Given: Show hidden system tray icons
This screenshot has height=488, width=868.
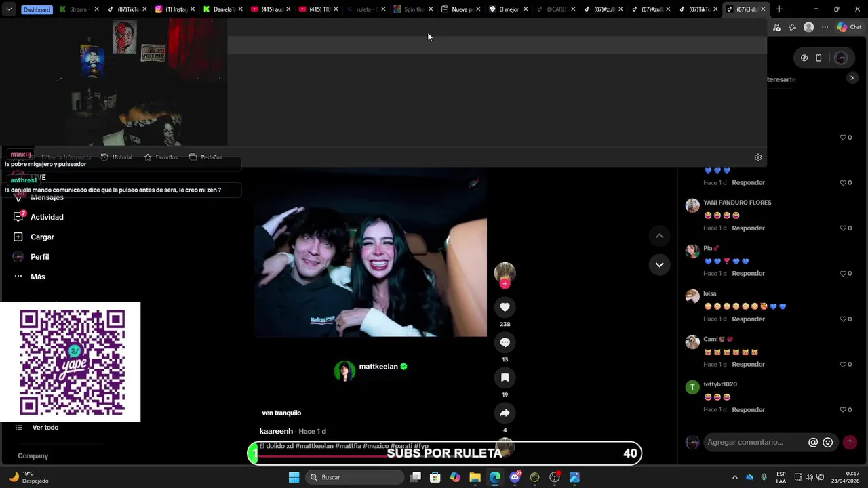Looking at the screenshot, I should (x=734, y=477).
